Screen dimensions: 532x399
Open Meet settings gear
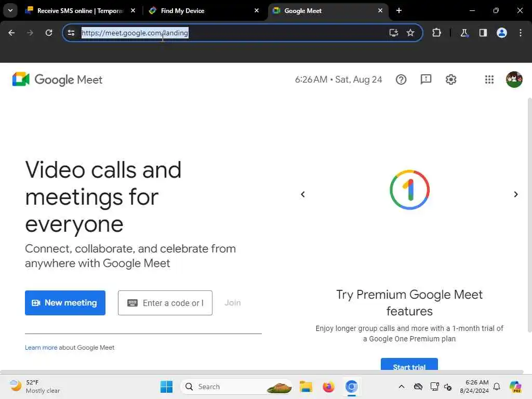[451, 79]
